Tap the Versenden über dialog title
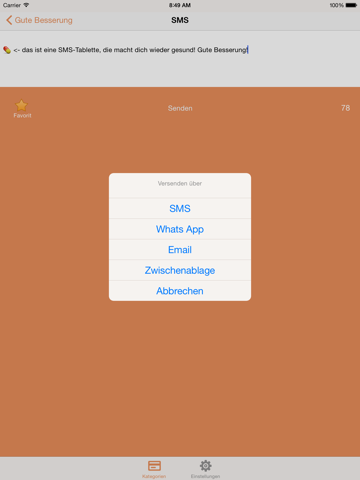This screenshot has width=360, height=480. pyautogui.click(x=180, y=184)
